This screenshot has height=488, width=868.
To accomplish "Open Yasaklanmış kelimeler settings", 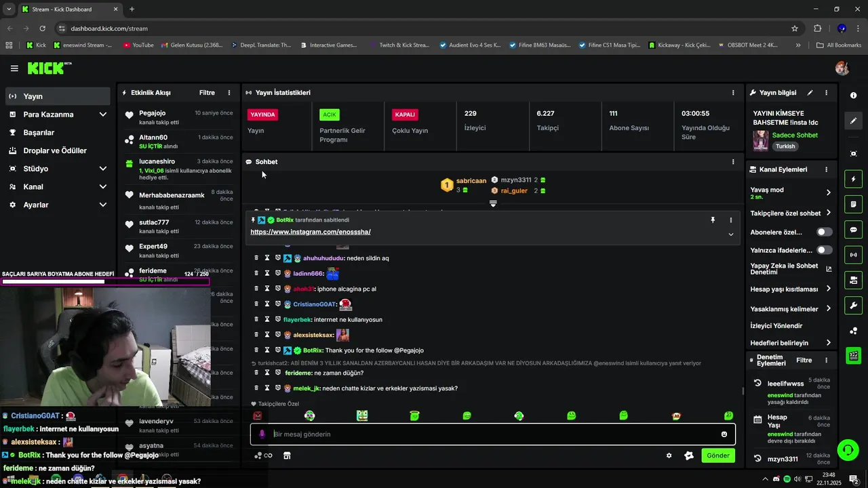I will 828,309.
